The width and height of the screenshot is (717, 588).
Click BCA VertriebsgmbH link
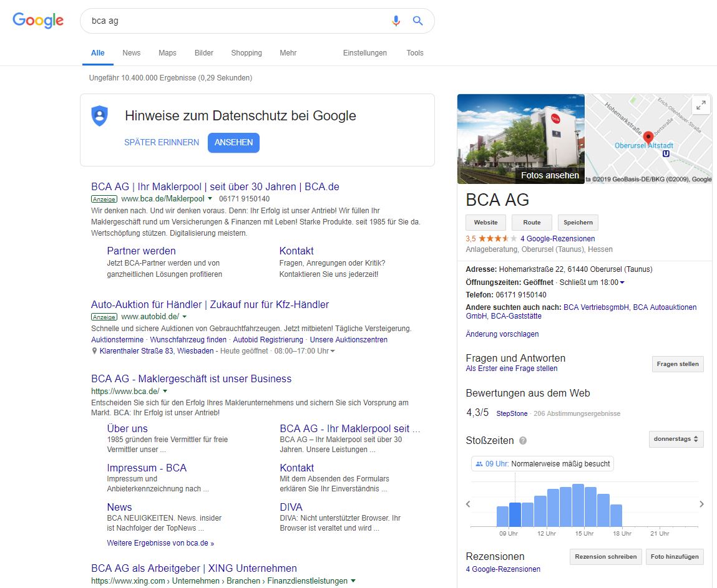[597, 307]
